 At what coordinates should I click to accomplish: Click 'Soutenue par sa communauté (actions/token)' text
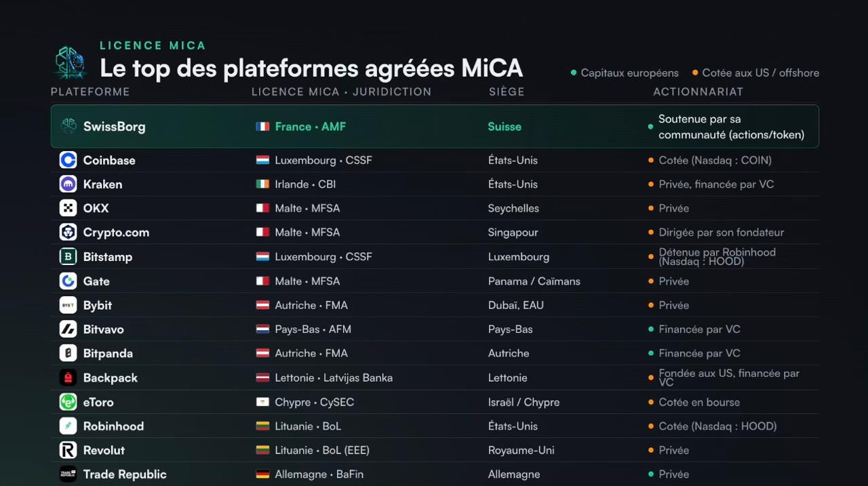731,127
